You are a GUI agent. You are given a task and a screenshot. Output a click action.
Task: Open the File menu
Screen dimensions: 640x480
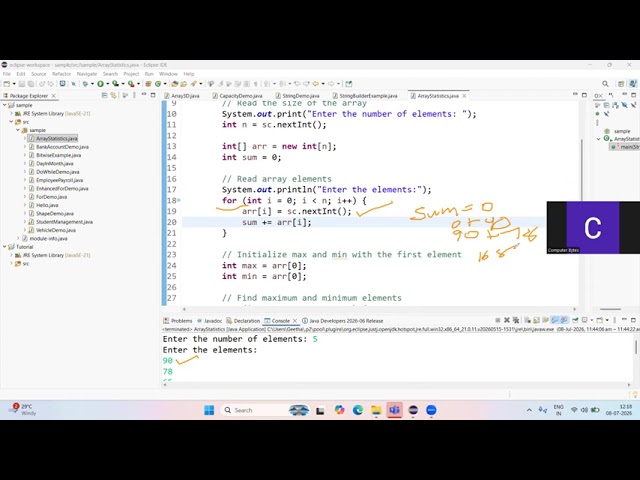(7, 74)
